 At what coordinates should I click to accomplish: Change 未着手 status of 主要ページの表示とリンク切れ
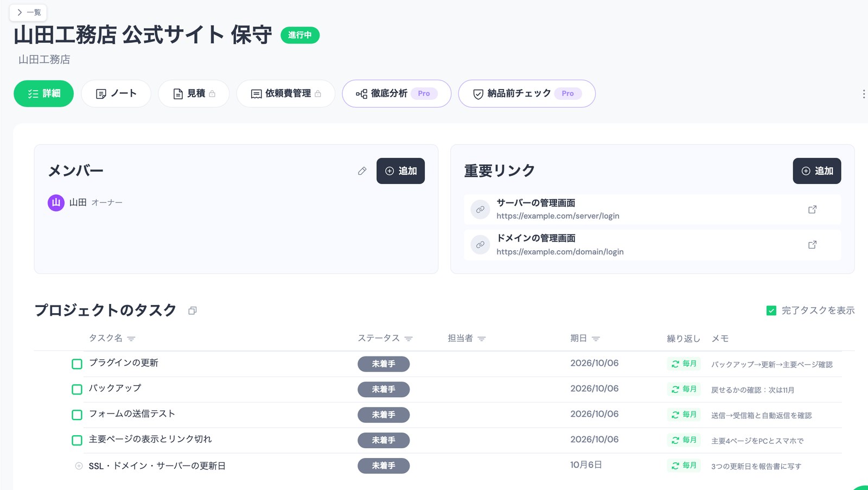[384, 441]
